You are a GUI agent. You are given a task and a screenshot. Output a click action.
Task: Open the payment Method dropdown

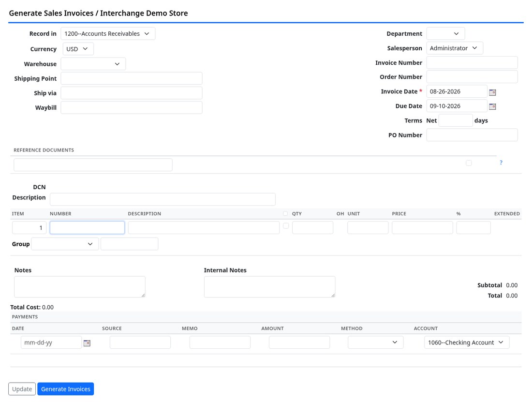[376, 342]
